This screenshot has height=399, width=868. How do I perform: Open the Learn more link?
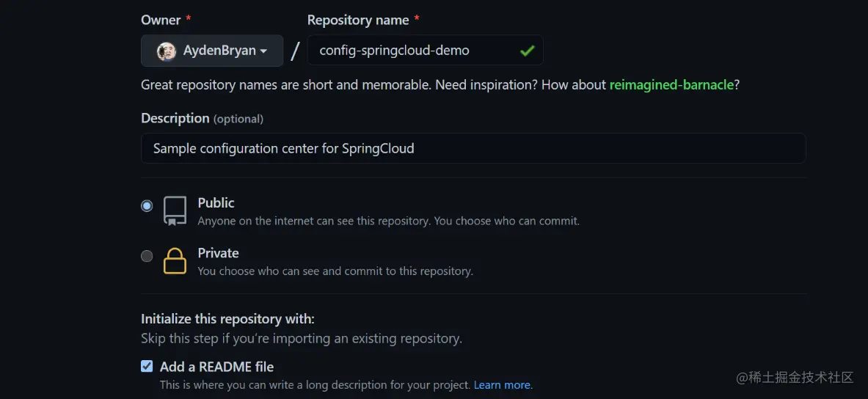click(502, 384)
